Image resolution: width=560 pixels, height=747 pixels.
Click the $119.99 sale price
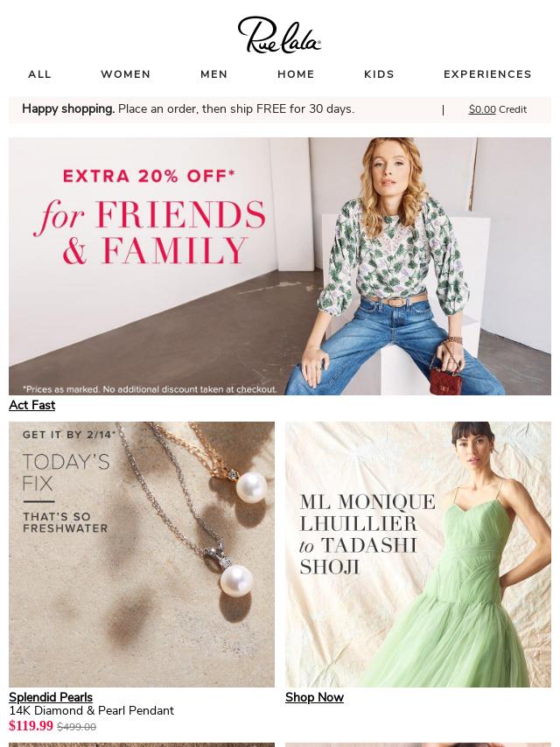31,725
